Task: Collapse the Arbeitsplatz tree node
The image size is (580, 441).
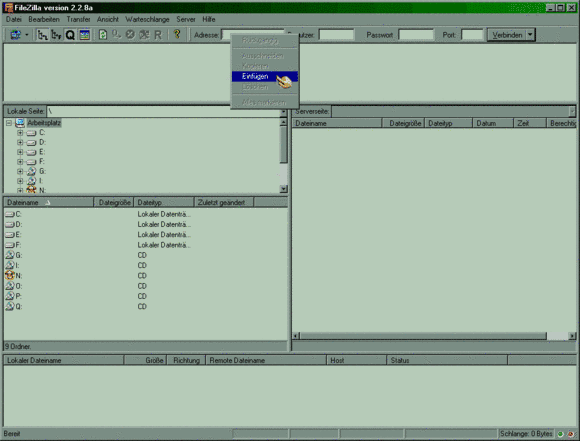Action: [9, 123]
